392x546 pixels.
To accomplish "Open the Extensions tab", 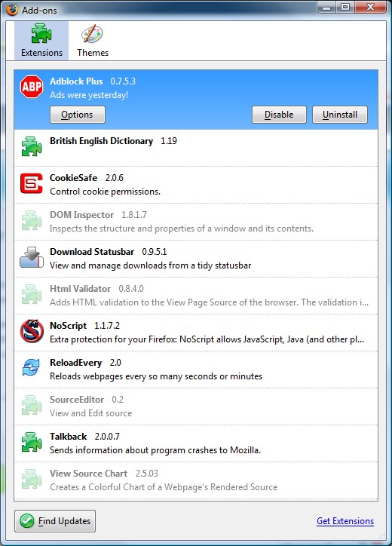I will [41, 41].
